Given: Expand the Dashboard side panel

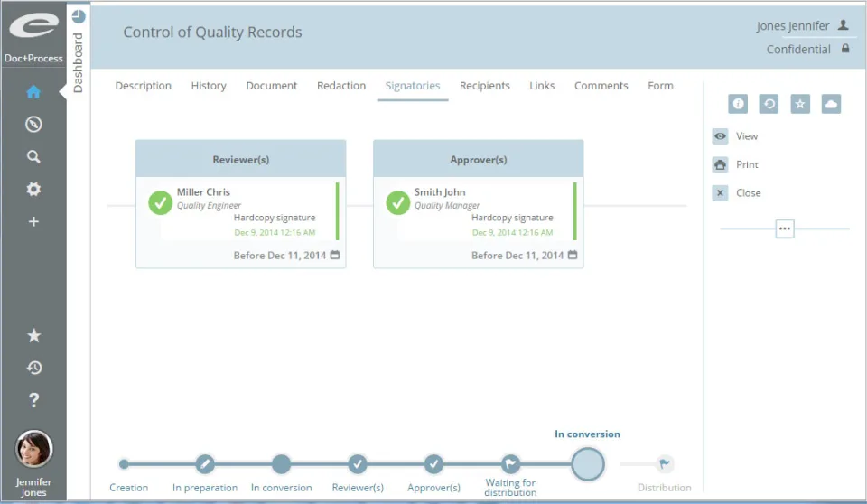Looking at the screenshot, I should click(x=79, y=51).
